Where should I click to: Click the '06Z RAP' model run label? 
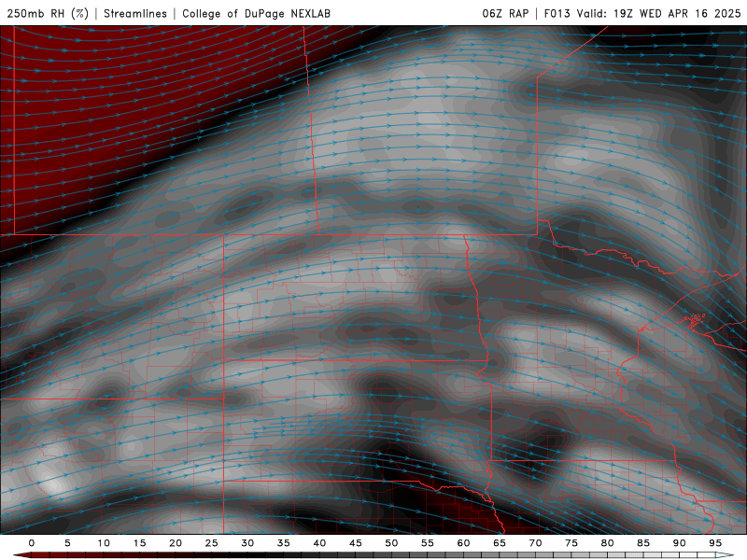click(505, 13)
